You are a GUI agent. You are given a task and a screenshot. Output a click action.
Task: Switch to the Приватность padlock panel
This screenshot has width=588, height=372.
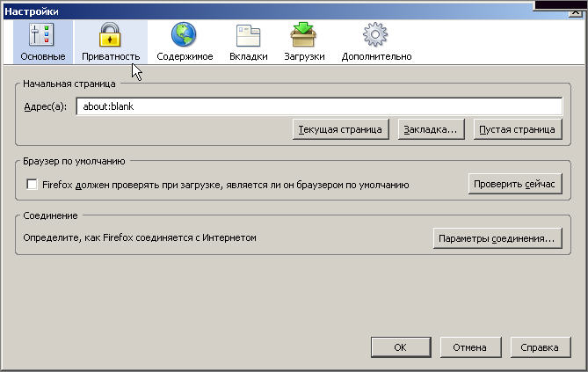click(x=111, y=42)
